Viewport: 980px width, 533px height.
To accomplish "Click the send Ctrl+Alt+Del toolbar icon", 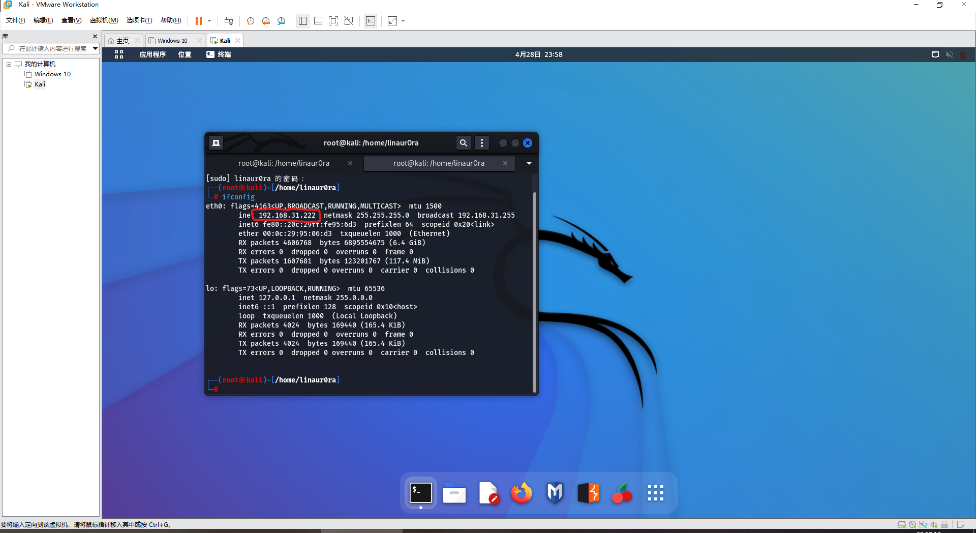I will [229, 21].
